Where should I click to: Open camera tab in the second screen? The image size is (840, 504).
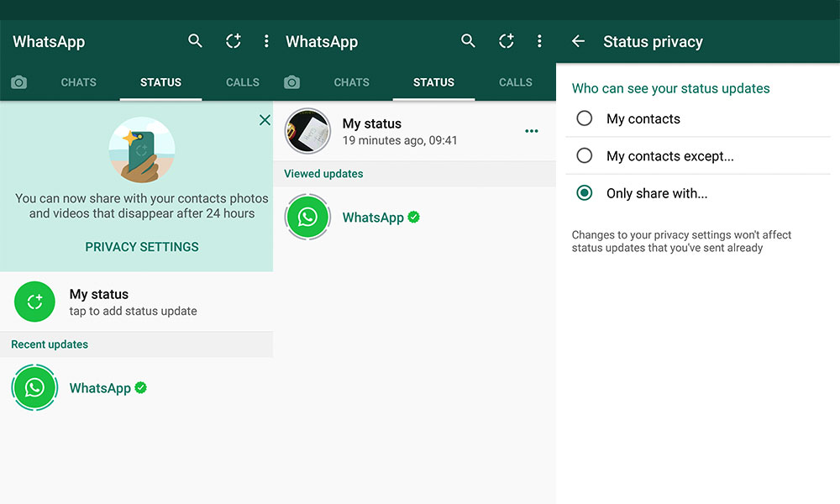coord(292,82)
